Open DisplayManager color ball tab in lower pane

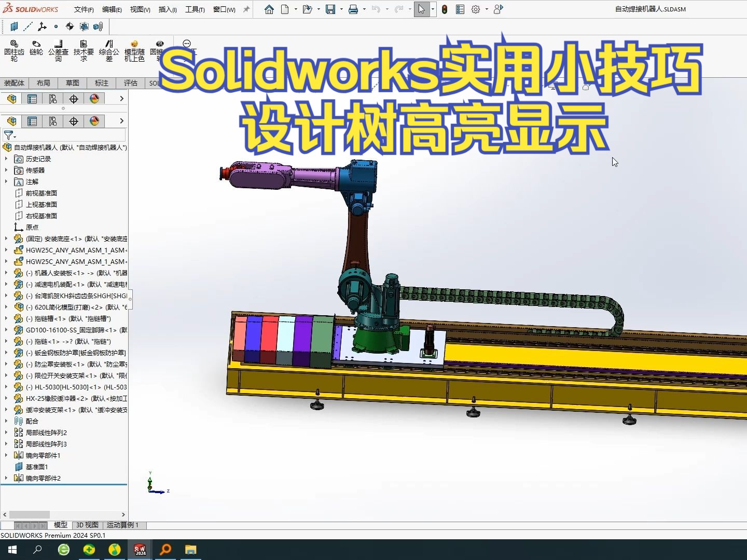pyautogui.click(x=94, y=121)
